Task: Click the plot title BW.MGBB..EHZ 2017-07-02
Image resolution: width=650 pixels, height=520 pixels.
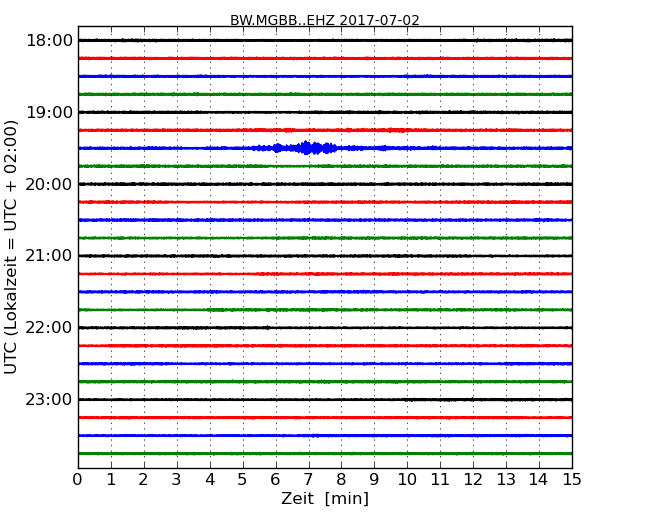Action: [x=325, y=20]
